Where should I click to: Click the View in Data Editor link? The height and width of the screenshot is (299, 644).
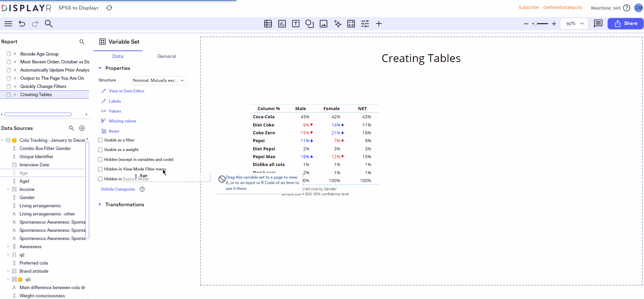127,91
